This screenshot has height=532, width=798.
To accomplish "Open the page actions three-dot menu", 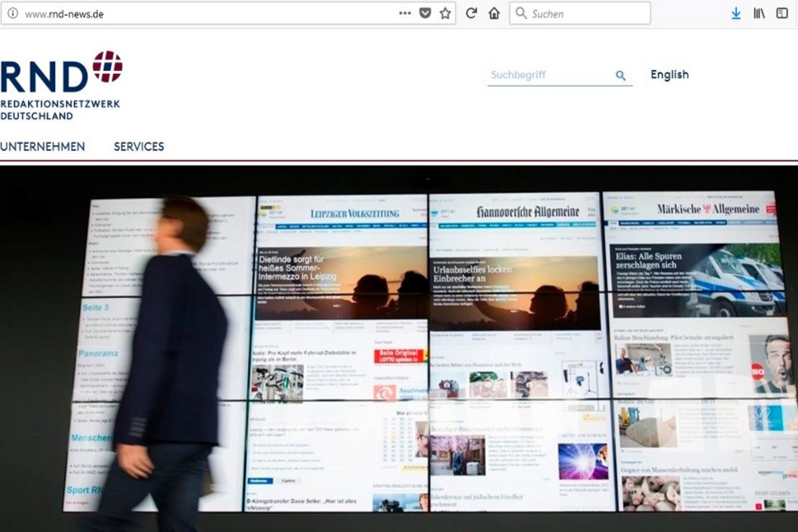I will pyautogui.click(x=405, y=13).
